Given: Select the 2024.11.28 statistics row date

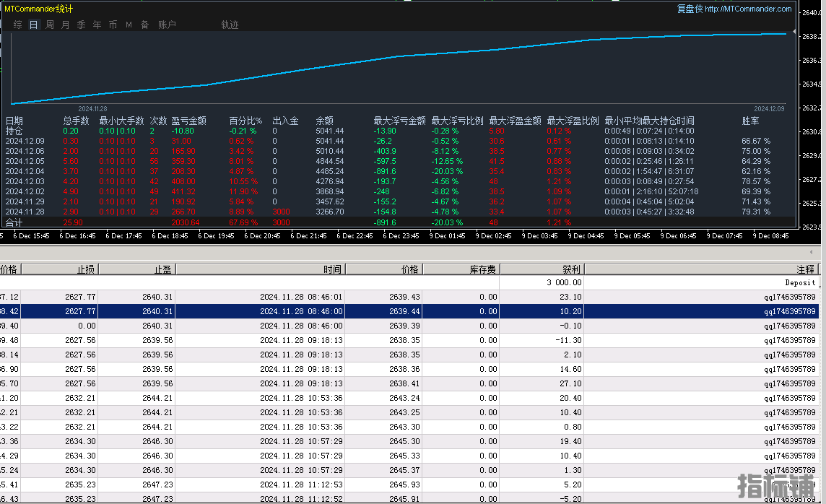Looking at the screenshot, I should point(25,212).
